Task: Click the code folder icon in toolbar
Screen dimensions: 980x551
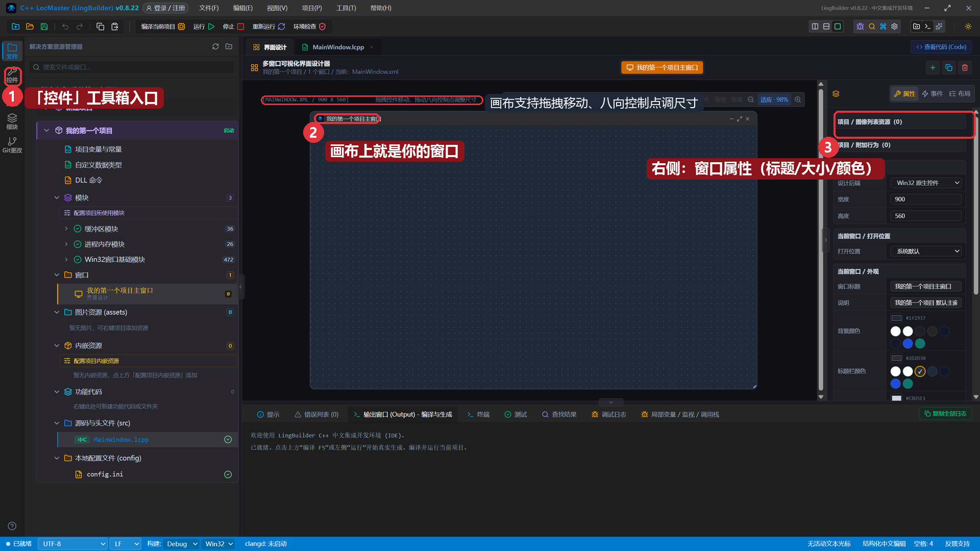Action: (x=917, y=27)
